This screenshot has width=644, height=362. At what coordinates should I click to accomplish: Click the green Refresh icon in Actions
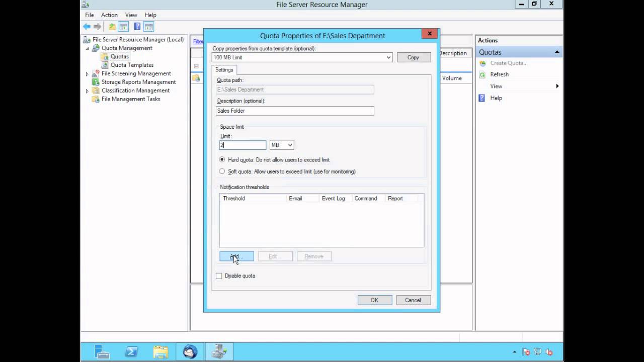click(x=482, y=74)
